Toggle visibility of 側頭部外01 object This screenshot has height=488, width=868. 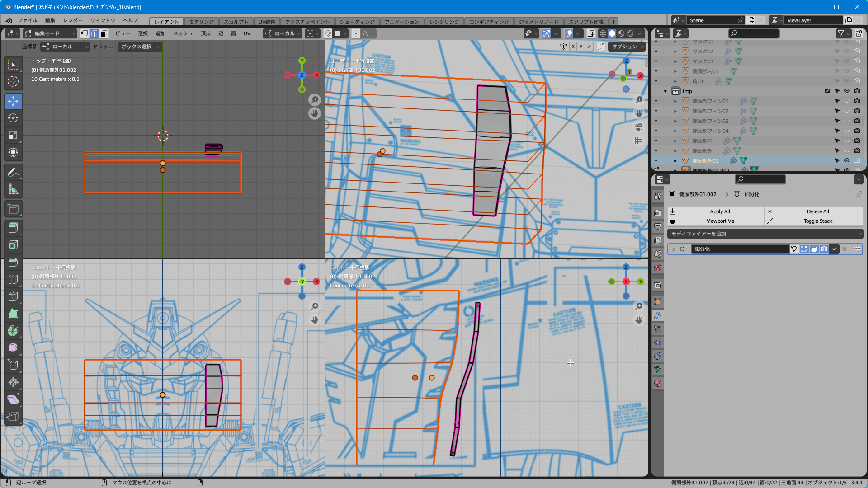click(x=847, y=160)
